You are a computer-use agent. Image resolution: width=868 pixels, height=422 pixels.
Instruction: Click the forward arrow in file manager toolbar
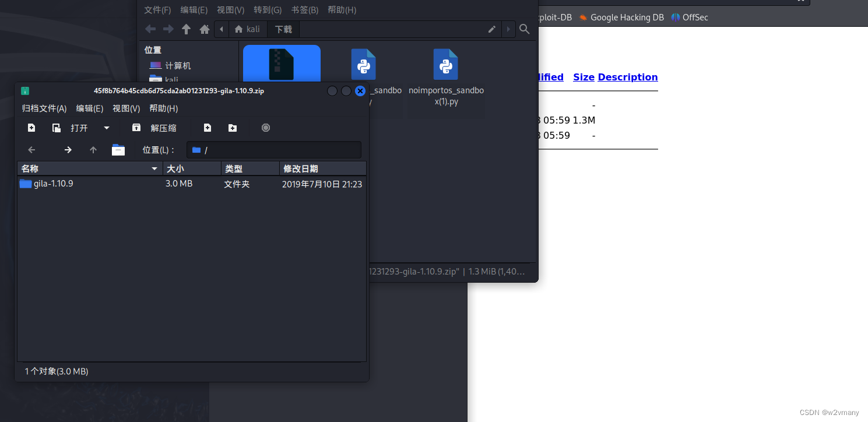(168, 29)
